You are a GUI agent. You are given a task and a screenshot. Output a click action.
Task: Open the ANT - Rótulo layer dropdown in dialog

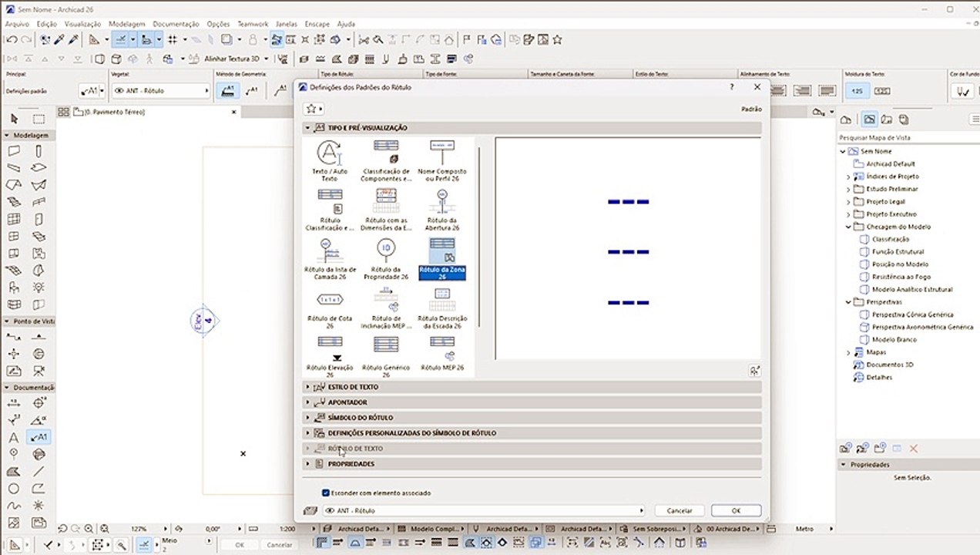(x=484, y=510)
